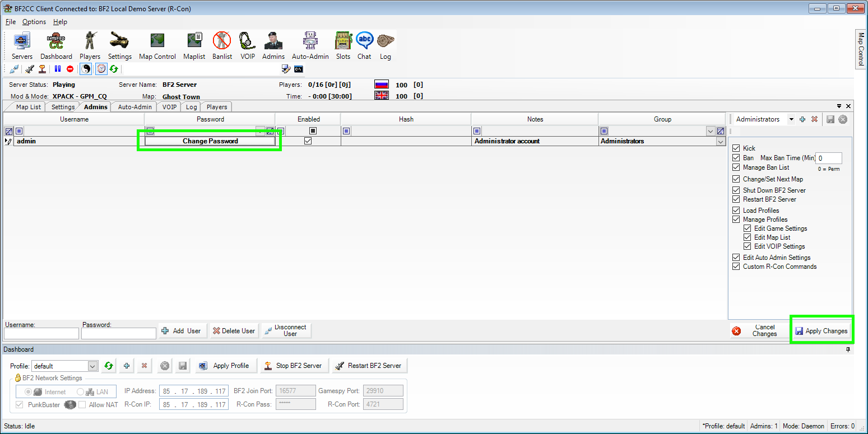Click the Max Ban Time input field
868x434 pixels.
[828, 158]
